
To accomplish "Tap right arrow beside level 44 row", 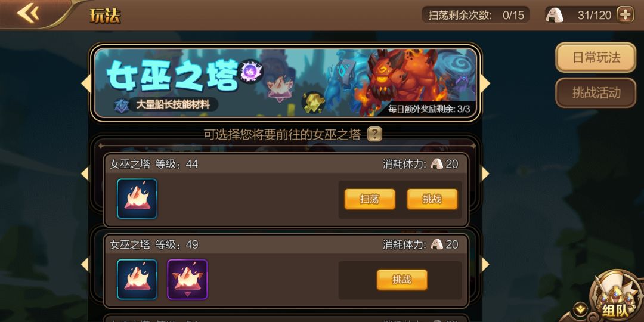I will click(x=485, y=174).
